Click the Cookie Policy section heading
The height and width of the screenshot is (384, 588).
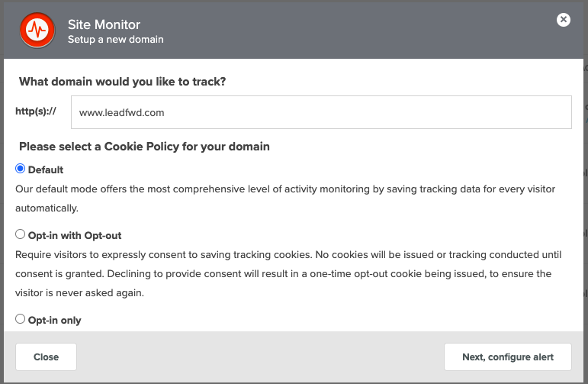click(144, 147)
